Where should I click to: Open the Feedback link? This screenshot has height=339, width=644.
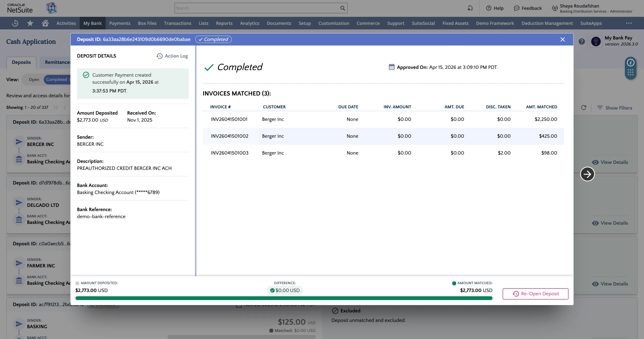[528, 8]
